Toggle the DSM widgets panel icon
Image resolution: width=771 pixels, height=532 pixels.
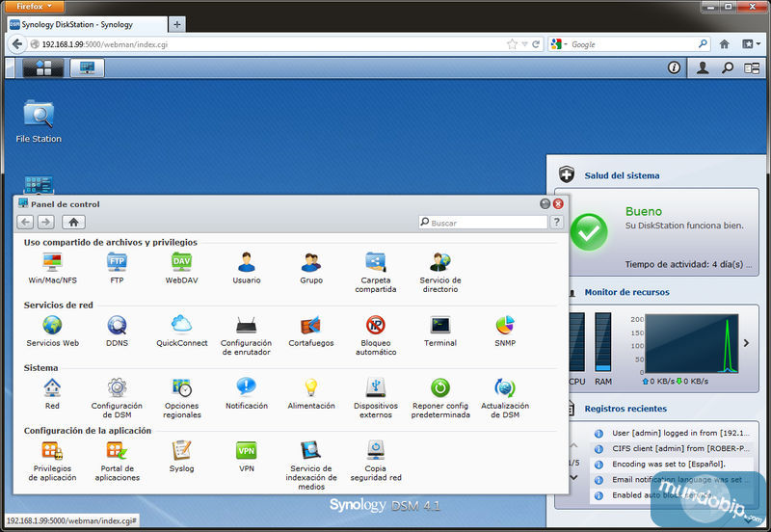752,67
